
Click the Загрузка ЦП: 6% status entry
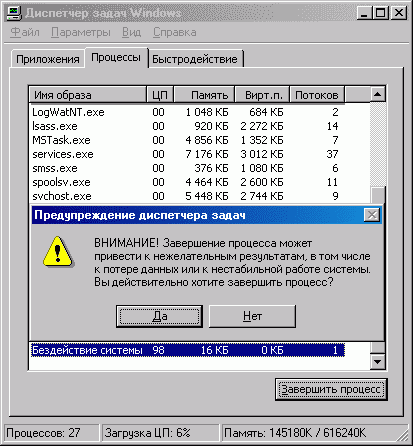160,433
